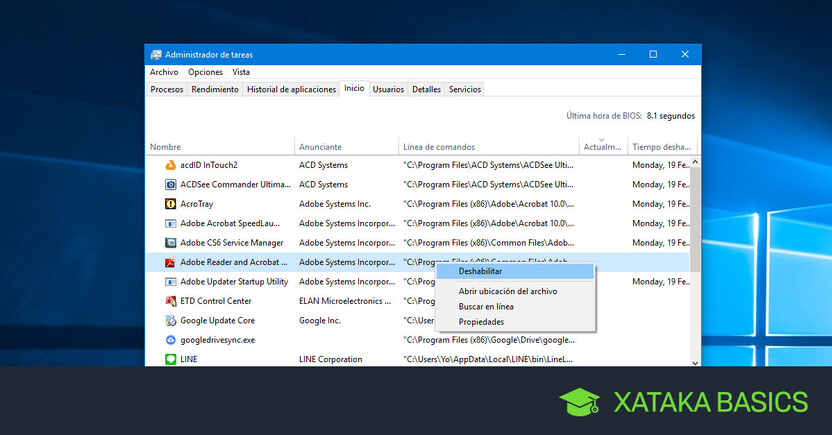Choose Deshabilitar in the context menu
This screenshot has width=832, height=435.
pyautogui.click(x=480, y=271)
